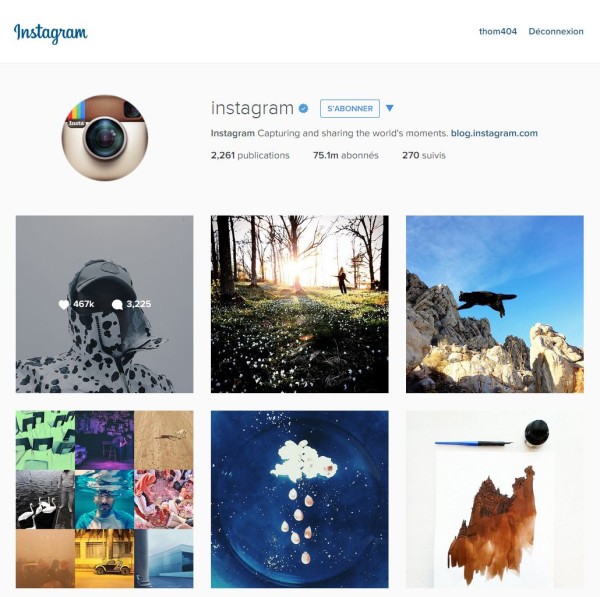
Task: Open the sunlit forest photo thumbnail
Action: click(x=300, y=304)
